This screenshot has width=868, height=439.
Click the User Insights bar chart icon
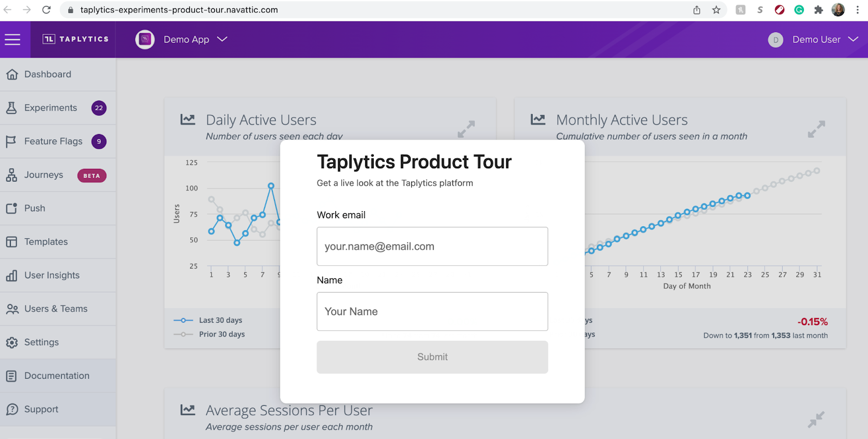tap(11, 276)
